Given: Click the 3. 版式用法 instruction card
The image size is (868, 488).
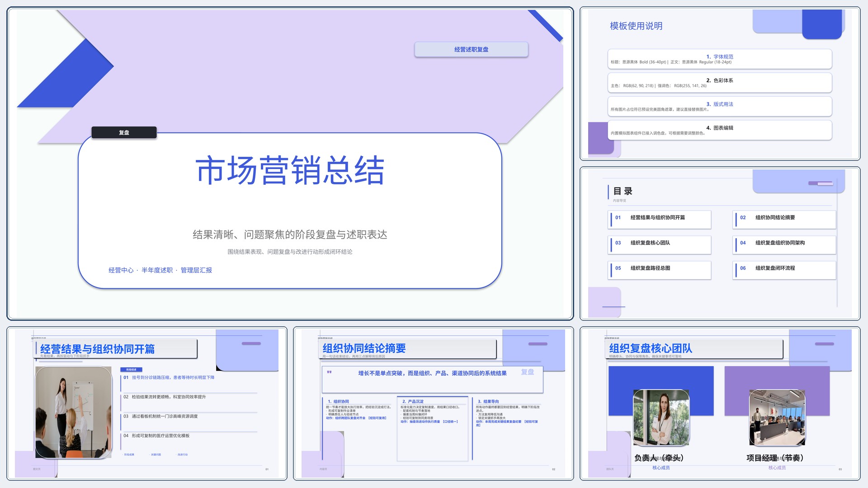Looking at the screenshot, I should tap(720, 107).
